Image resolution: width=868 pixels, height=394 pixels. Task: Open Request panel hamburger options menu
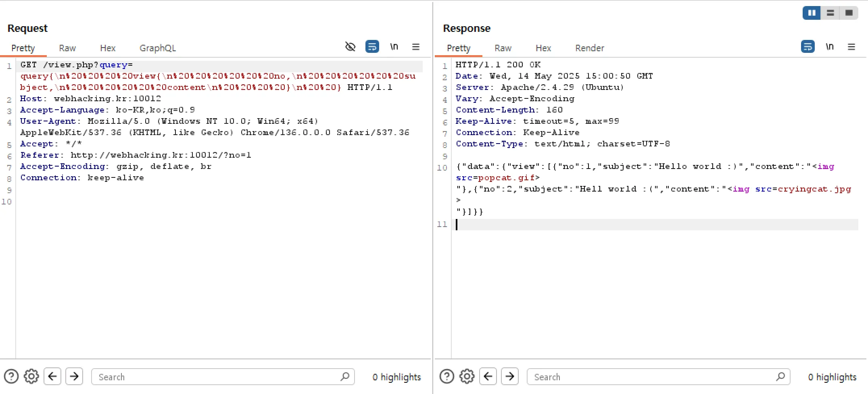tap(416, 47)
